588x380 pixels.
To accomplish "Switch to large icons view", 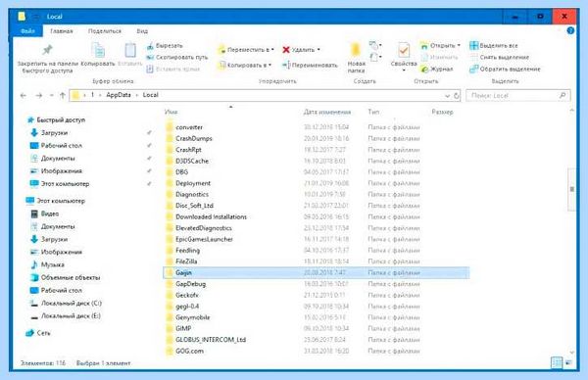I will [x=568, y=362].
